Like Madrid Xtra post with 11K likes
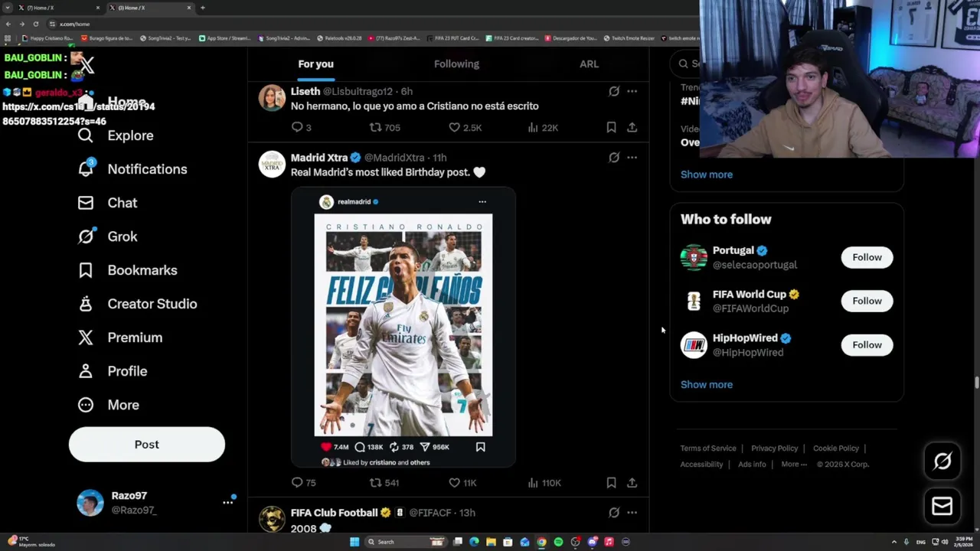The width and height of the screenshot is (980, 551). [x=462, y=482]
